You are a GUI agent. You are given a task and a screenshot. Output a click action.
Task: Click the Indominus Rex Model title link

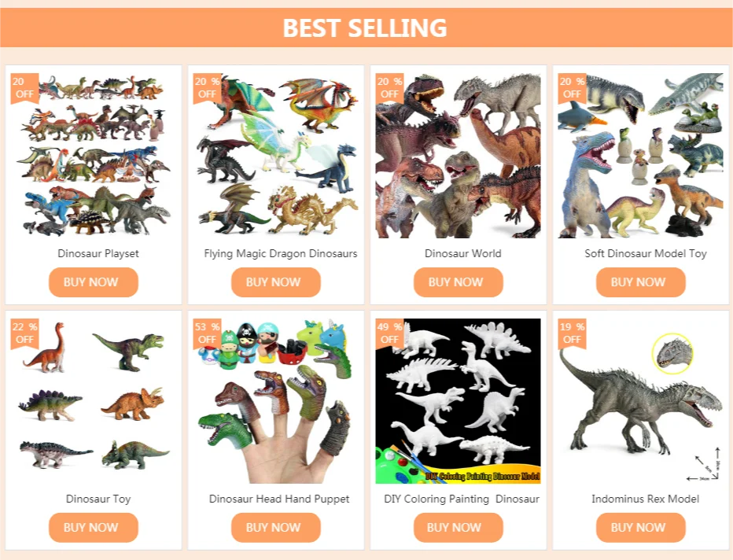pos(645,499)
